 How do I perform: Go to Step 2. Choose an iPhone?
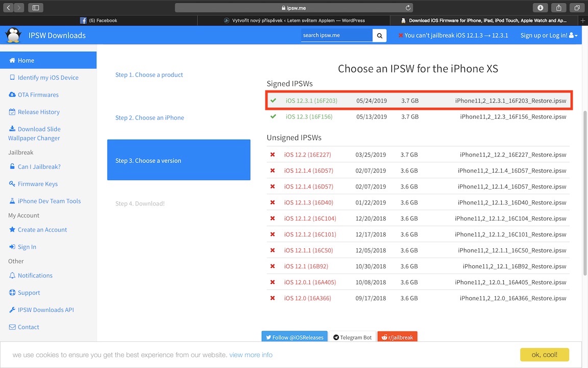[x=150, y=118]
